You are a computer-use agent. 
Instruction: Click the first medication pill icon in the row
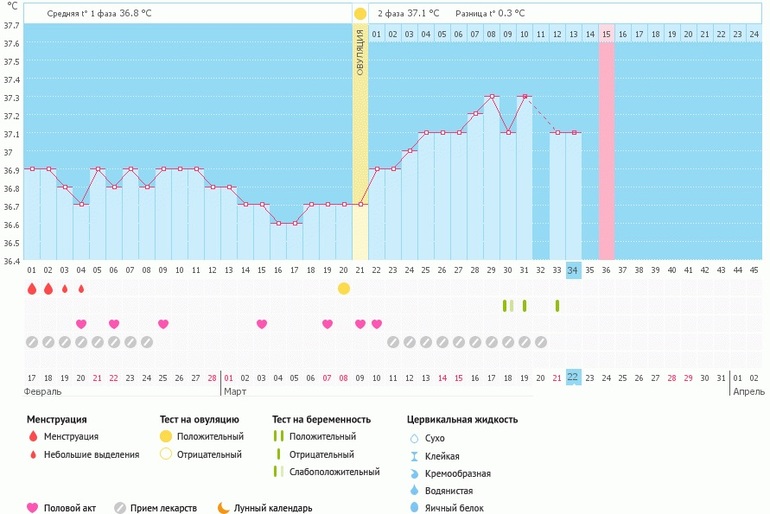click(32, 342)
